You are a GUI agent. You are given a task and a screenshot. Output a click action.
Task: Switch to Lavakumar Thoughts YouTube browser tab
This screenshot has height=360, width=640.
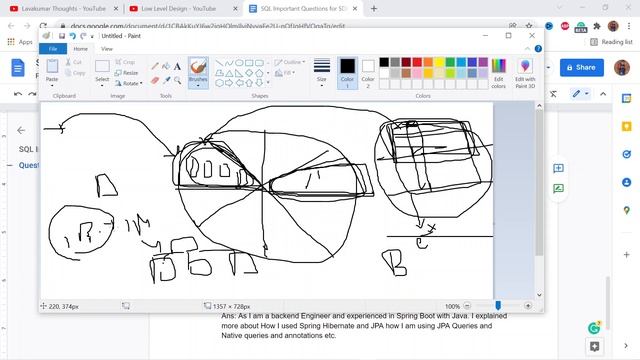click(x=64, y=9)
